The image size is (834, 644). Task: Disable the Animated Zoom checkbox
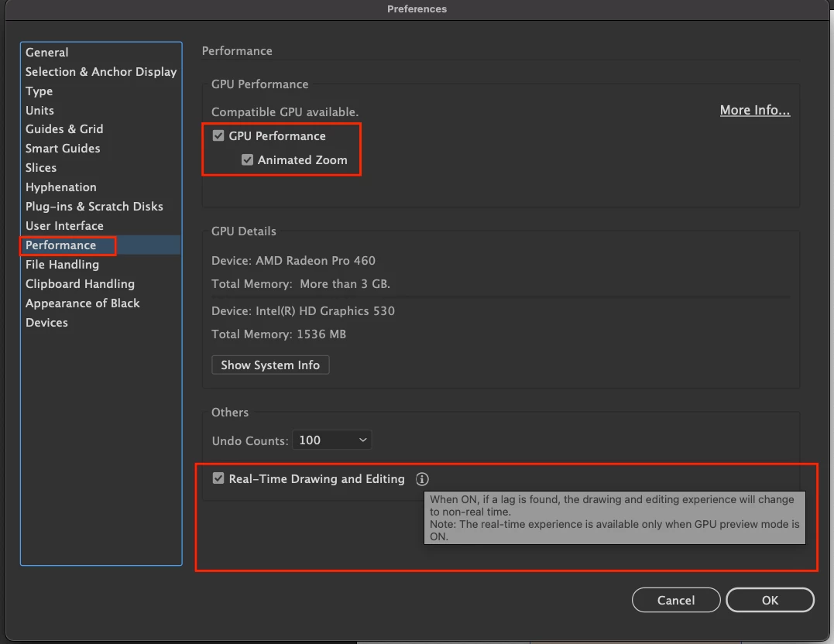[x=247, y=159]
